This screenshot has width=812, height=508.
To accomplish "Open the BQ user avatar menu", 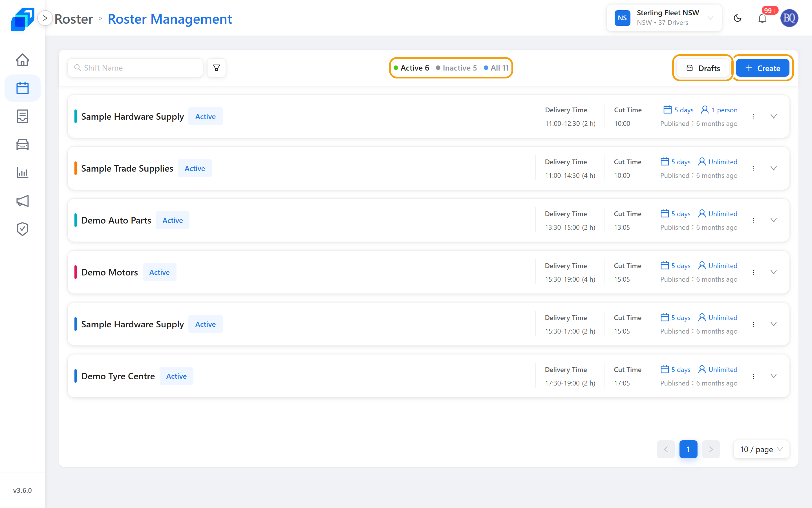I will point(789,18).
